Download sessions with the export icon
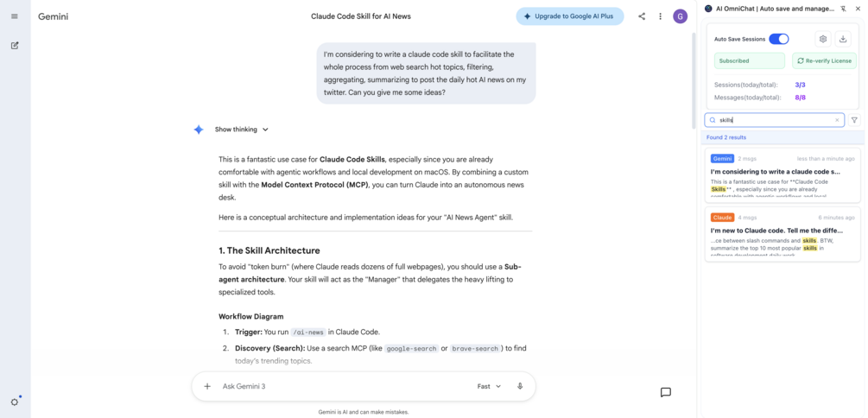The image size is (868, 418). (x=843, y=39)
